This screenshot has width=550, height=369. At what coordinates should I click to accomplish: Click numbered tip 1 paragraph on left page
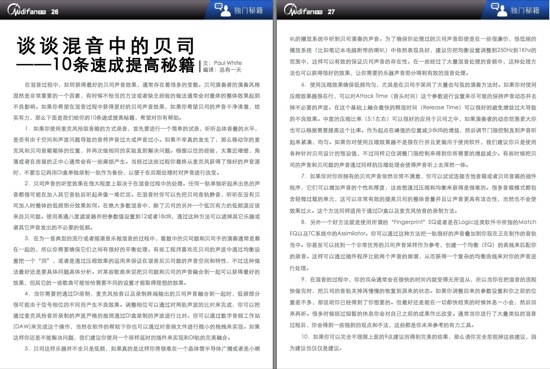[x=137, y=150]
